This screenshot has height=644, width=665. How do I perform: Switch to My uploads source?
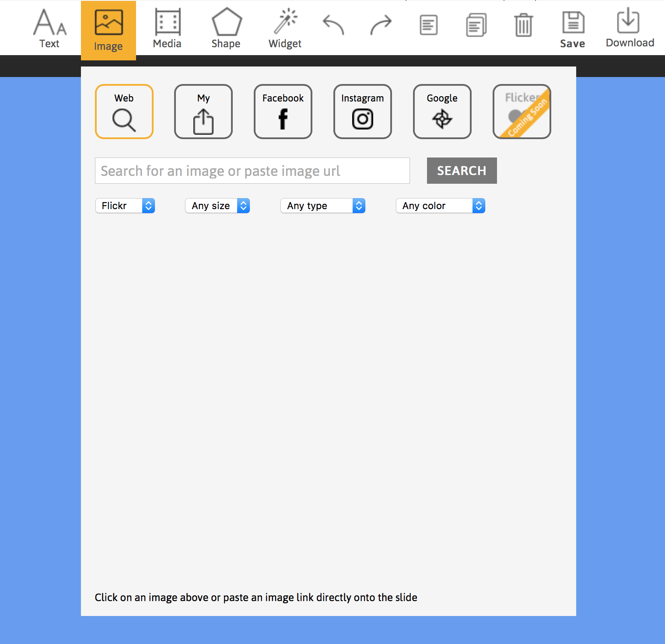(203, 112)
